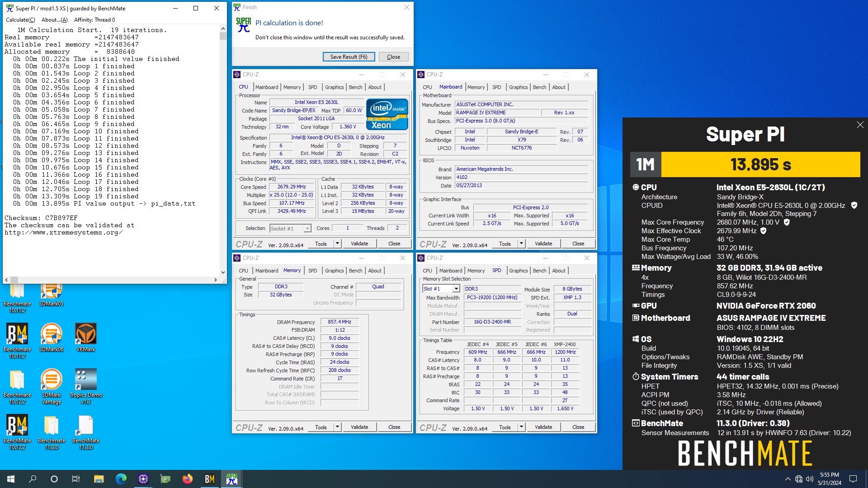Open SPD tab in CPU-Z Memory window

click(312, 271)
